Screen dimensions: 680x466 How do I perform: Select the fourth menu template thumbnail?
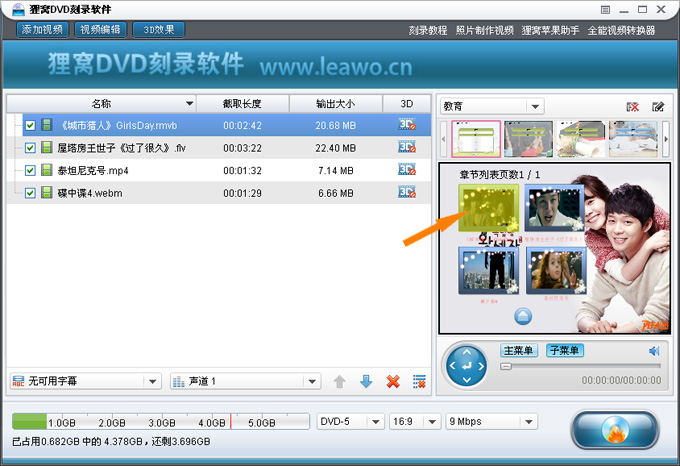[633, 139]
